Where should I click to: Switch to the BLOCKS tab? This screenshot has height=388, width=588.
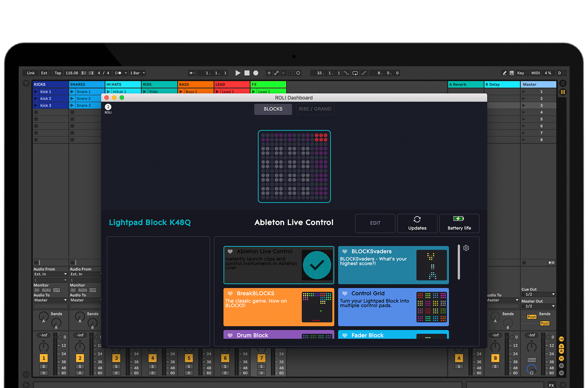273,109
